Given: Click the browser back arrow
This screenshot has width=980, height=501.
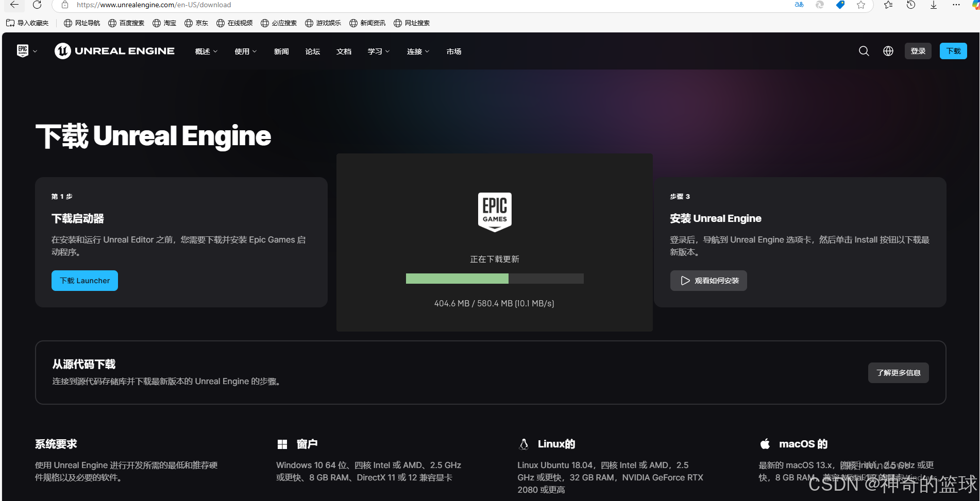Looking at the screenshot, I should (14, 5).
